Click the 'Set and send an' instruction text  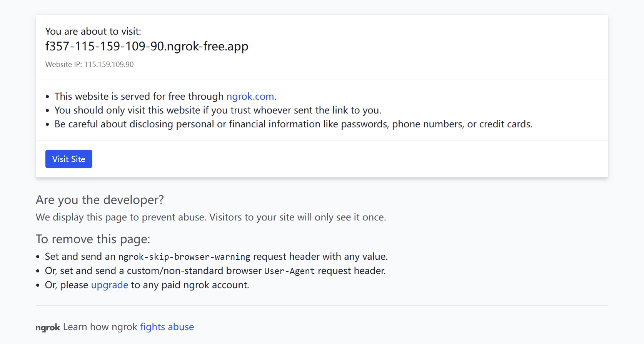80,257
